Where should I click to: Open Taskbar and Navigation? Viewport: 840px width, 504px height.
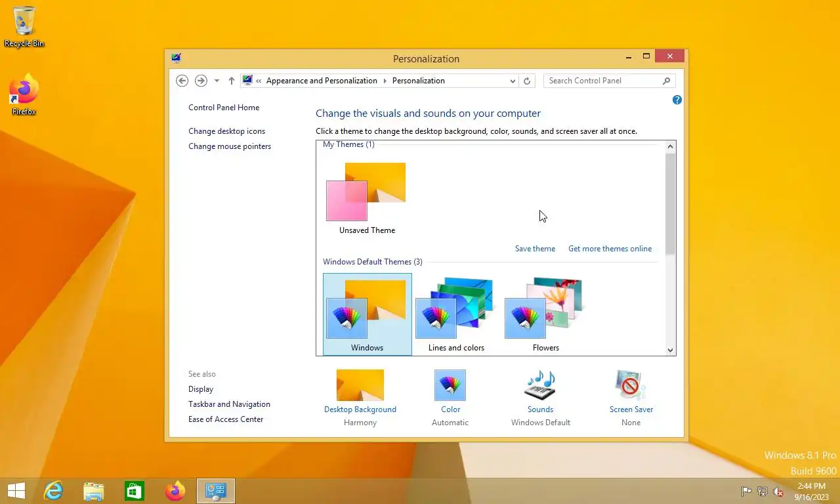point(229,404)
